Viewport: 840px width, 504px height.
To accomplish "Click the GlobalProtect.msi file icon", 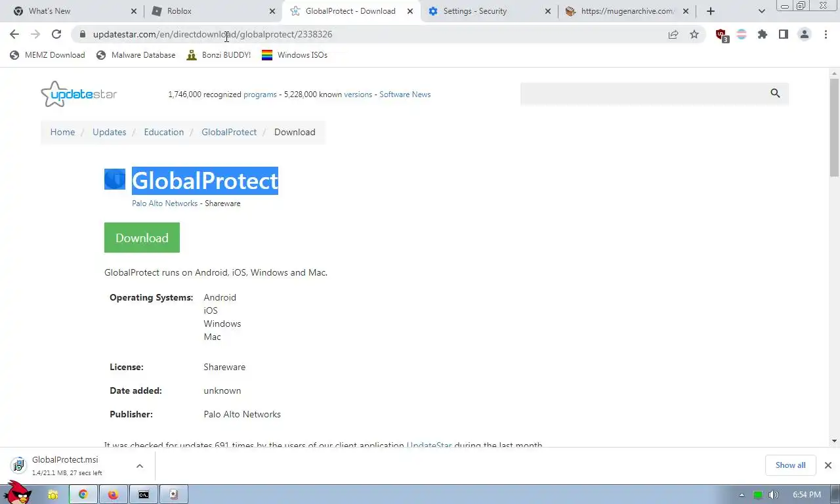I will [x=18, y=465].
